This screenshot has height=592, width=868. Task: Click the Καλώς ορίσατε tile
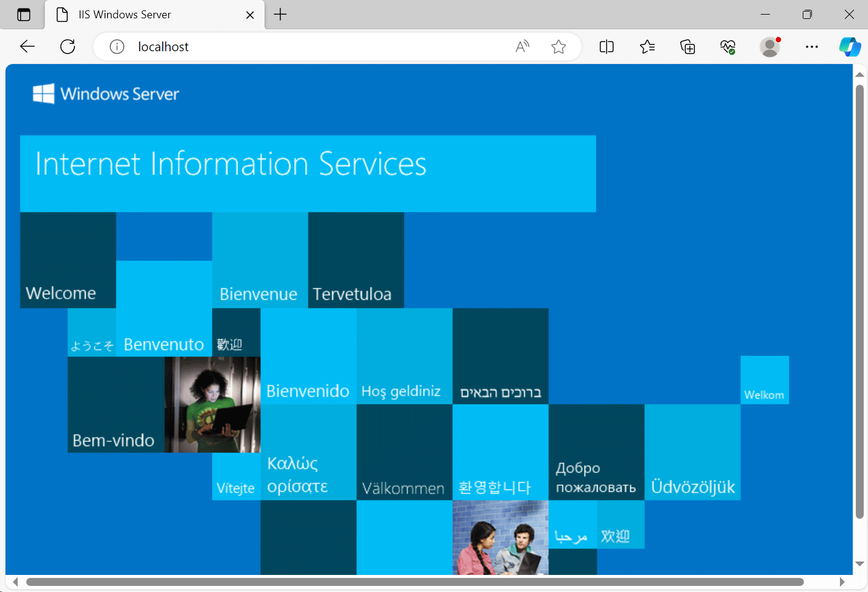[x=308, y=452]
